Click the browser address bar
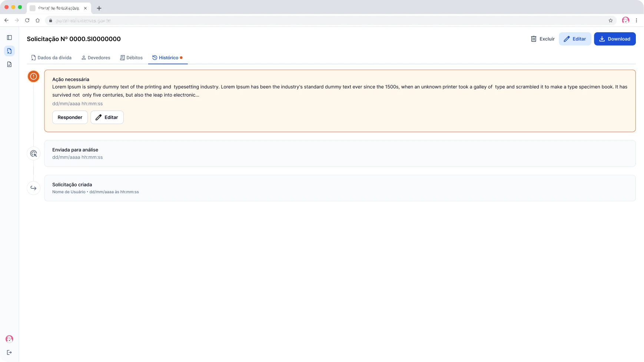The width and height of the screenshot is (644, 362). (x=330, y=21)
